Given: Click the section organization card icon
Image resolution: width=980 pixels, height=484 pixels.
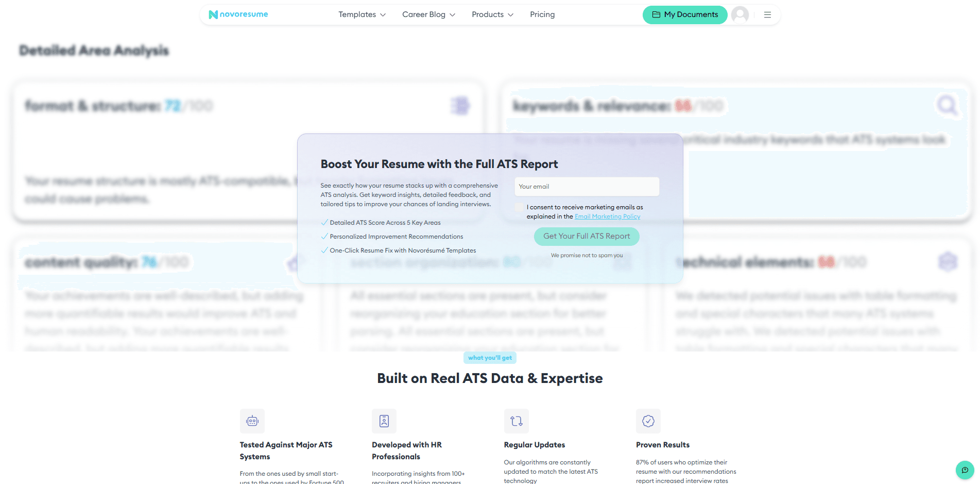Looking at the screenshot, I should 623,262.
